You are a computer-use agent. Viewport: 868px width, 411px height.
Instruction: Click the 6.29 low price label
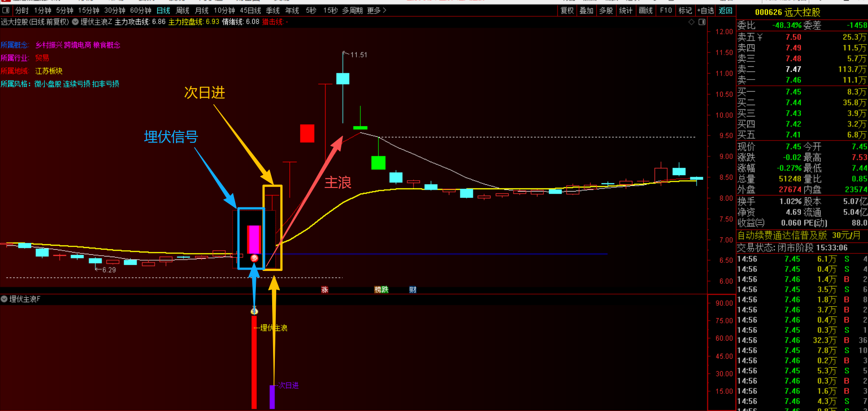pos(109,270)
